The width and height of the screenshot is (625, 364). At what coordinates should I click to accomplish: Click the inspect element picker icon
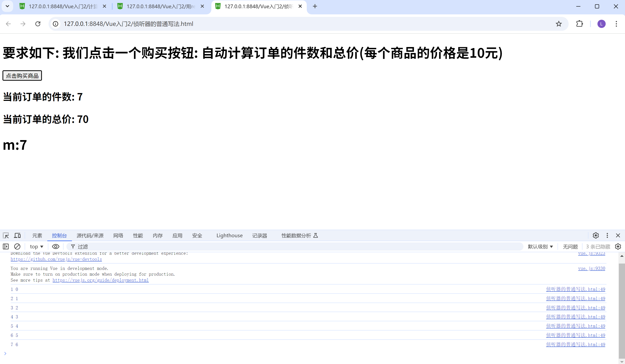6,235
